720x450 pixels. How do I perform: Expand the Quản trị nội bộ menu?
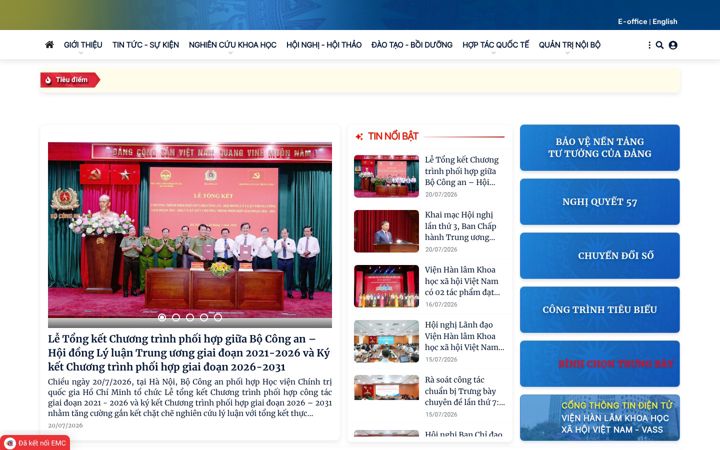pos(569,45)
